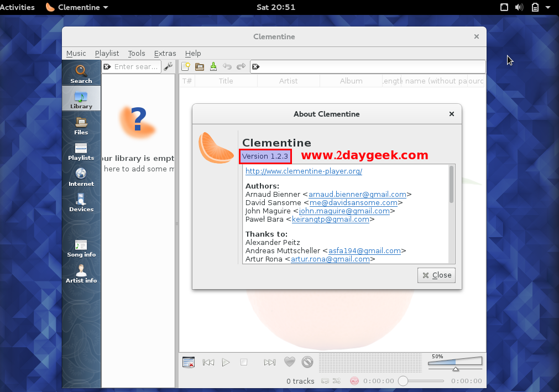The image size is (559, 392).
Task: Close About Clementine with the X button
Action: (x=452, y=114)
